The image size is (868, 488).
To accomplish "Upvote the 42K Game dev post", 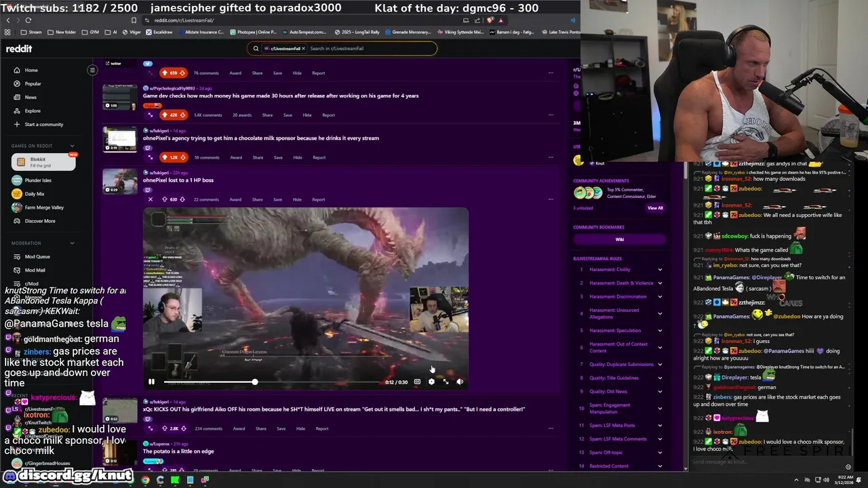I will pyautogui.click(x=164, y=115).
